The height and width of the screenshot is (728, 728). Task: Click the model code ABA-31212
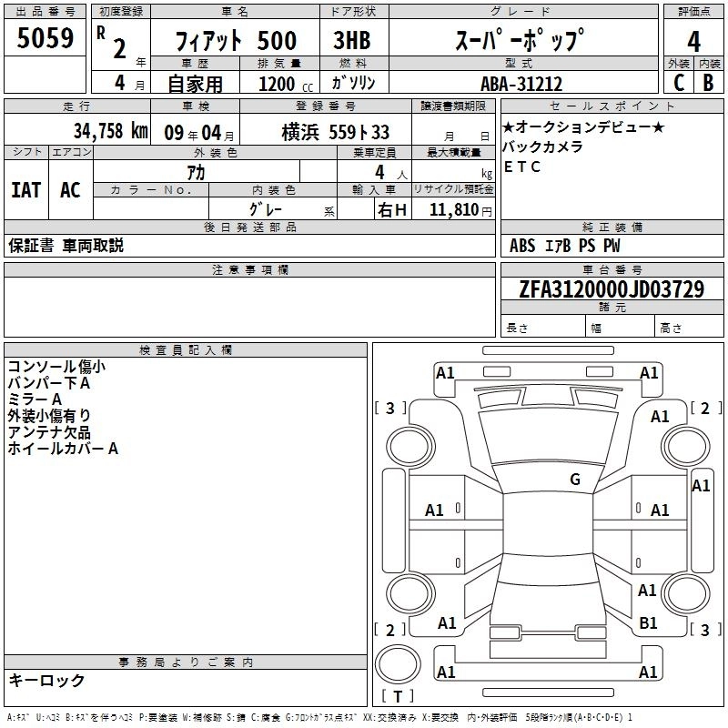tap(521, 84)
